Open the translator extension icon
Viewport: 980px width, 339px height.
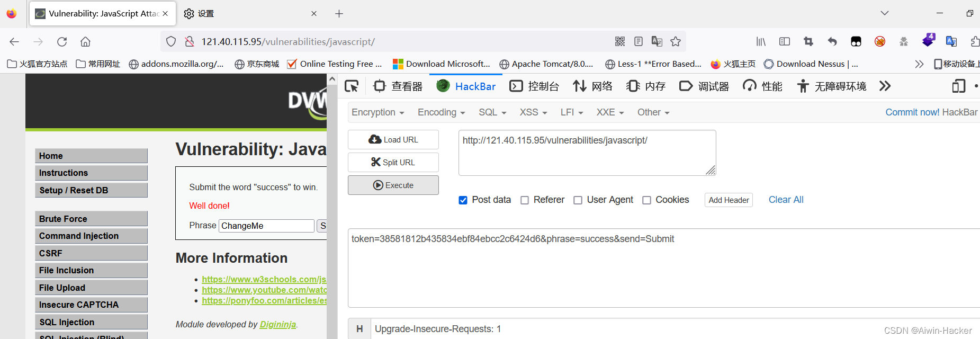click(951, 41)
